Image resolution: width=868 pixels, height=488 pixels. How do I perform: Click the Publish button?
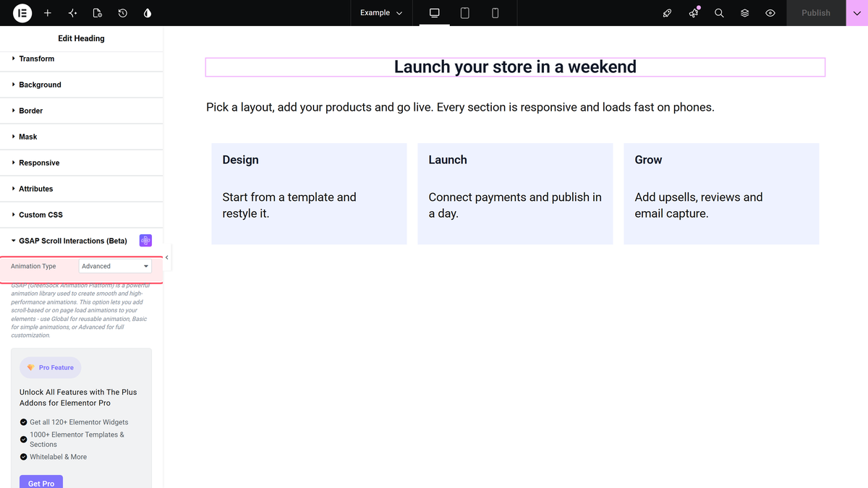816,13
